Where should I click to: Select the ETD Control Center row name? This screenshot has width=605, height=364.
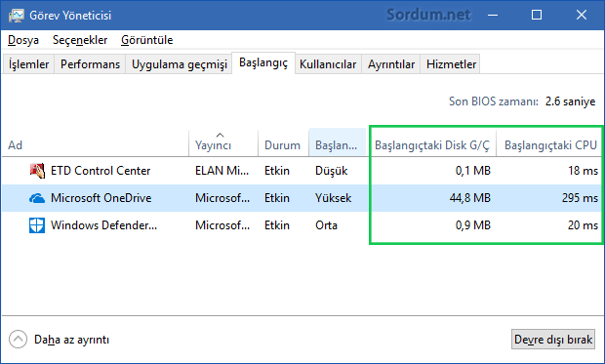pos(101,171)
